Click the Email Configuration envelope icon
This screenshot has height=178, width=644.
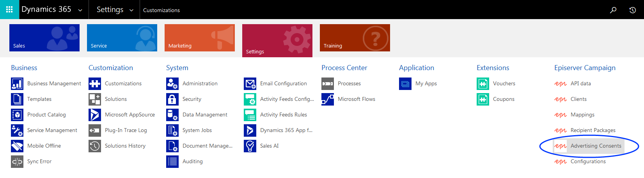[250, 84]
